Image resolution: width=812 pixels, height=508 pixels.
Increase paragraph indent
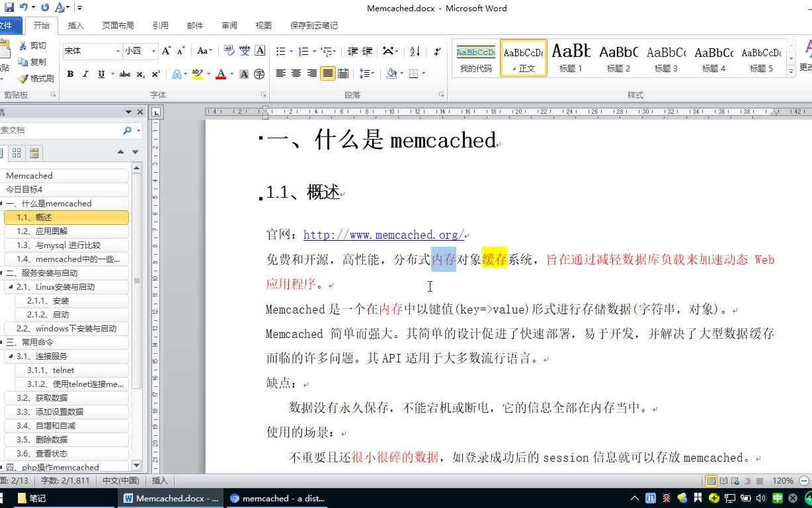pyautogui.click(x=368, y=51)
